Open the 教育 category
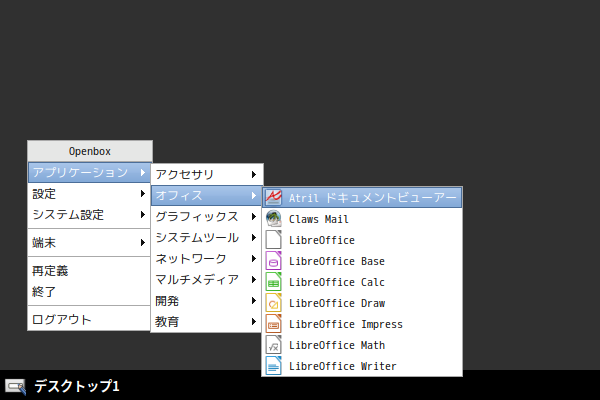This screenshot has width=600, height=400. (207, 322)
